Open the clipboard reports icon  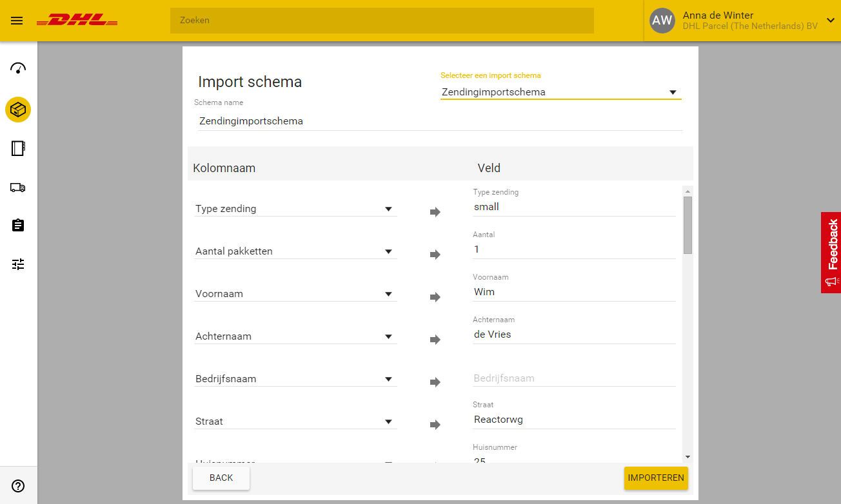point(18,226)
